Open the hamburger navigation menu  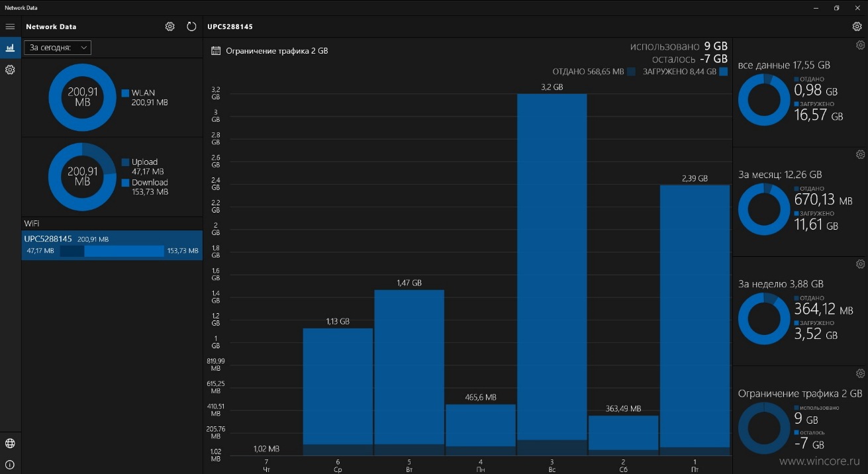coord(10,26)
